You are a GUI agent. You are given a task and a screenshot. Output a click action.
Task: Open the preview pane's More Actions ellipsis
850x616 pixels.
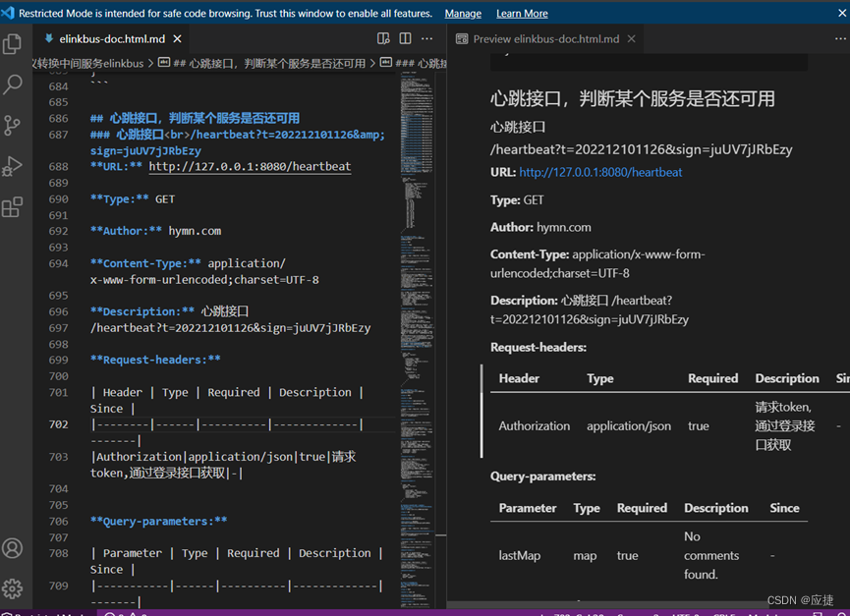840,38
